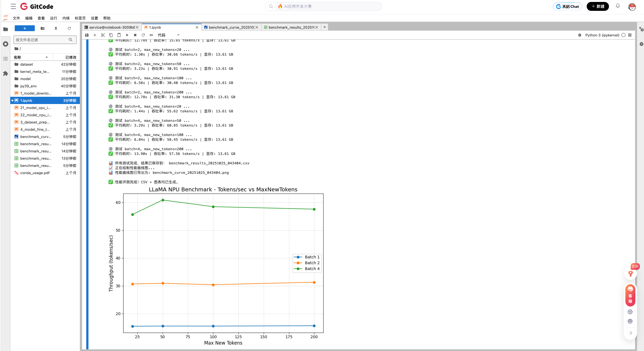Restart kernel and run all cells

[151, 35]
